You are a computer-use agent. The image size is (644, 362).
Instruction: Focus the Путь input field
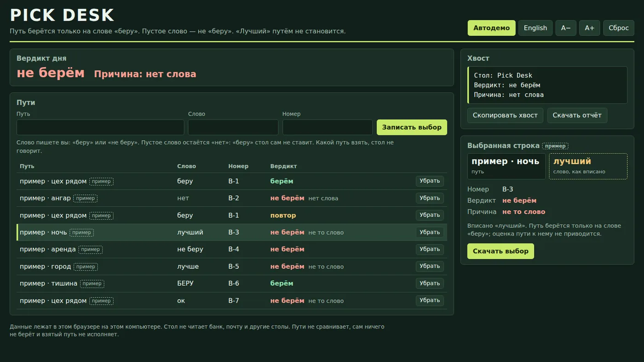point(100,127)
